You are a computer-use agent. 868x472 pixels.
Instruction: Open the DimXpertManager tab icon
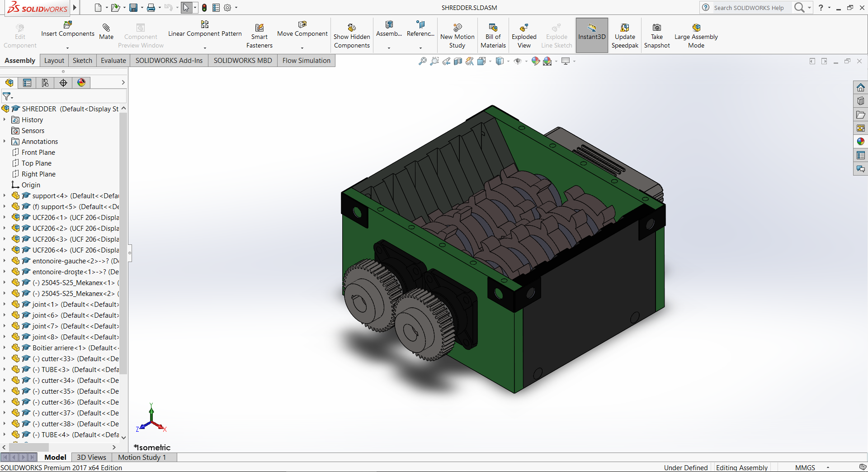63,82
